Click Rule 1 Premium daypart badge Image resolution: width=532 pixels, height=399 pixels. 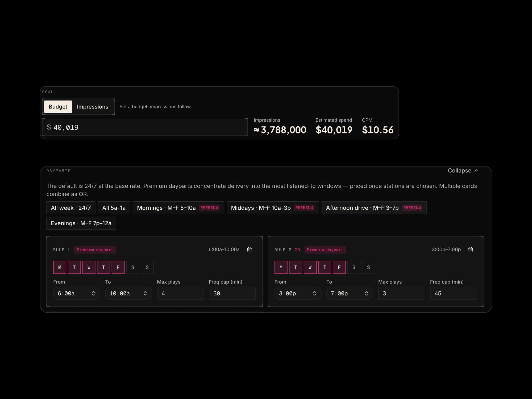pos(95,250)
